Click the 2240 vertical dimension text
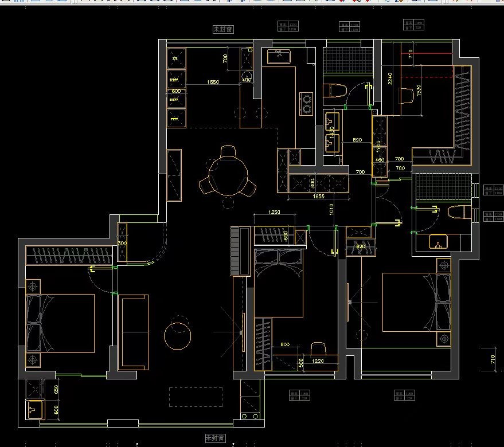Image resolution: width=504 pixels, height=447 pixels. (390, 79)
